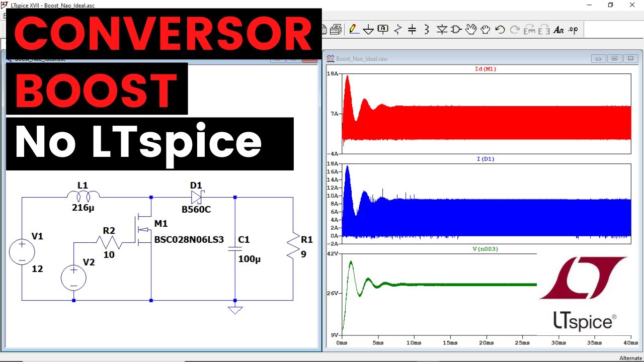Select resistor R2 in schematic

coord(109,243)
